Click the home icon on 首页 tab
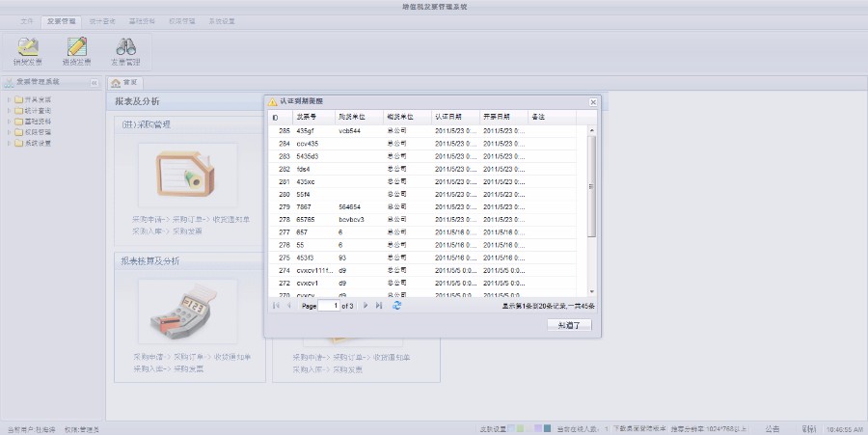This screenshot has width=868, height=435. (116, 83)
